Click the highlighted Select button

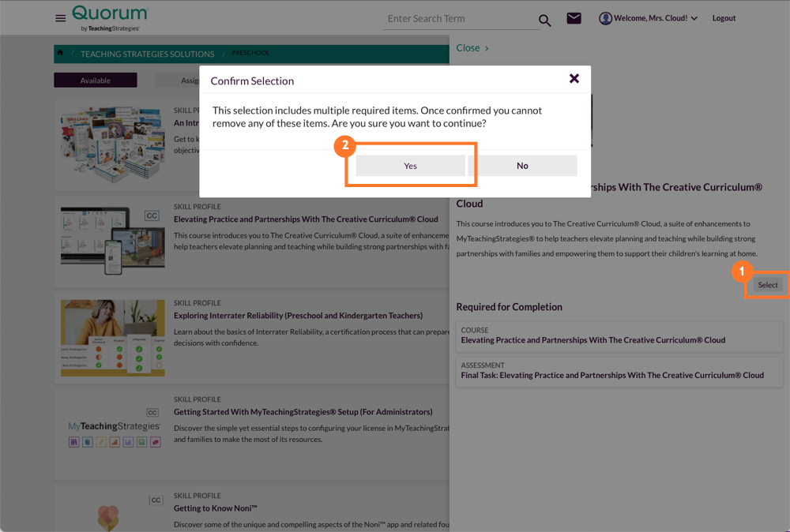(767, 285)
